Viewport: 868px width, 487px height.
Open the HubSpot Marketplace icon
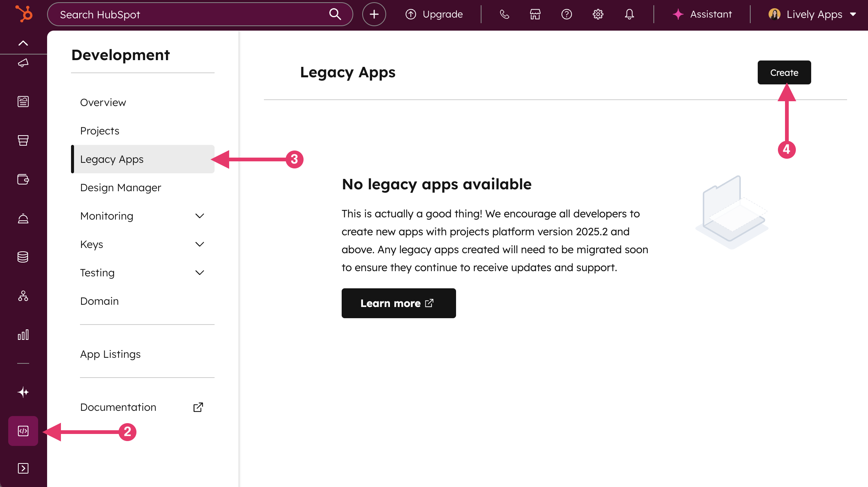coord(535,14)
